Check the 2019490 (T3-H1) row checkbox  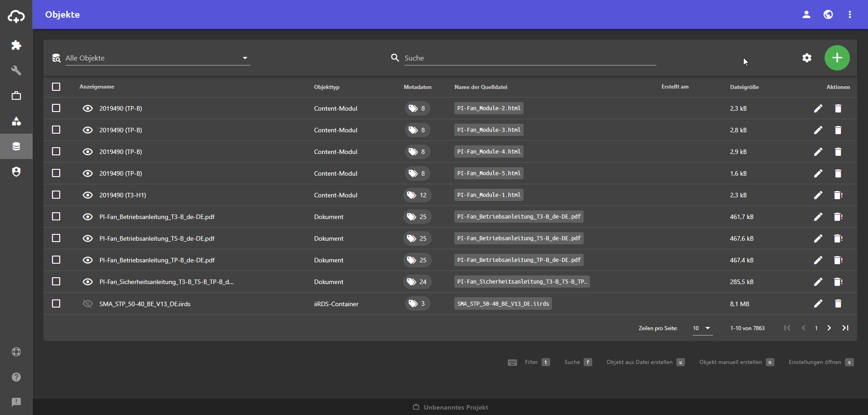[56, 195]
